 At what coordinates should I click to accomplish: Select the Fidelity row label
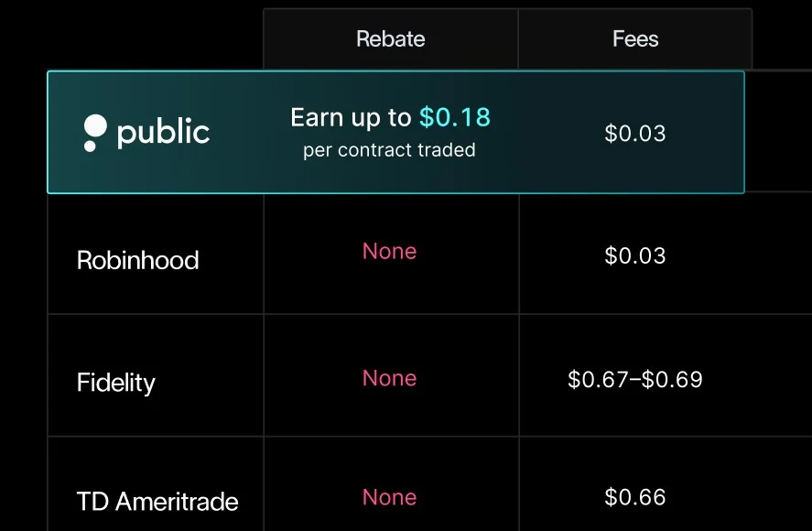click(x=116, y=383)
